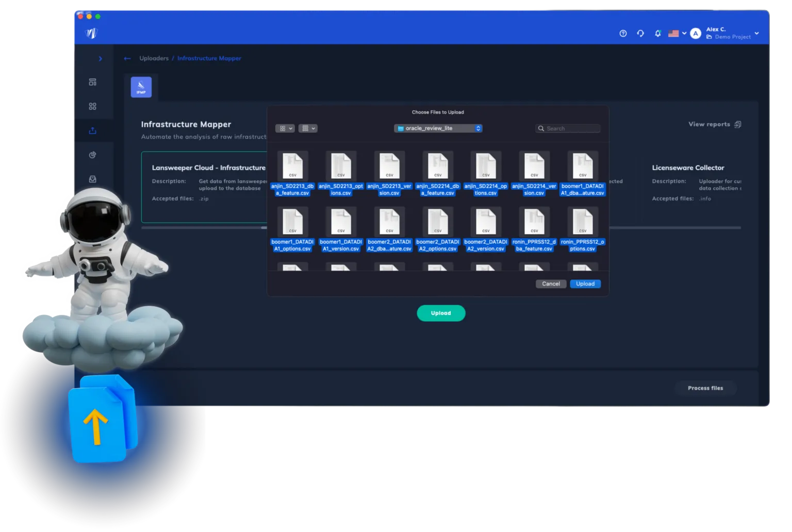Select the upload icon in sidebar
The width and height of the screenshot is (792, 532).
(93, 131)
